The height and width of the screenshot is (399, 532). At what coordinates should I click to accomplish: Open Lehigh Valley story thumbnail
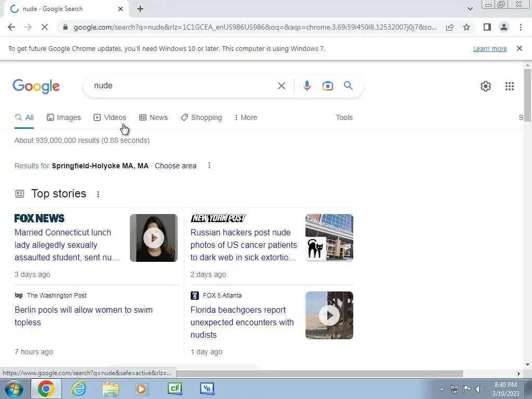point(329,238)
